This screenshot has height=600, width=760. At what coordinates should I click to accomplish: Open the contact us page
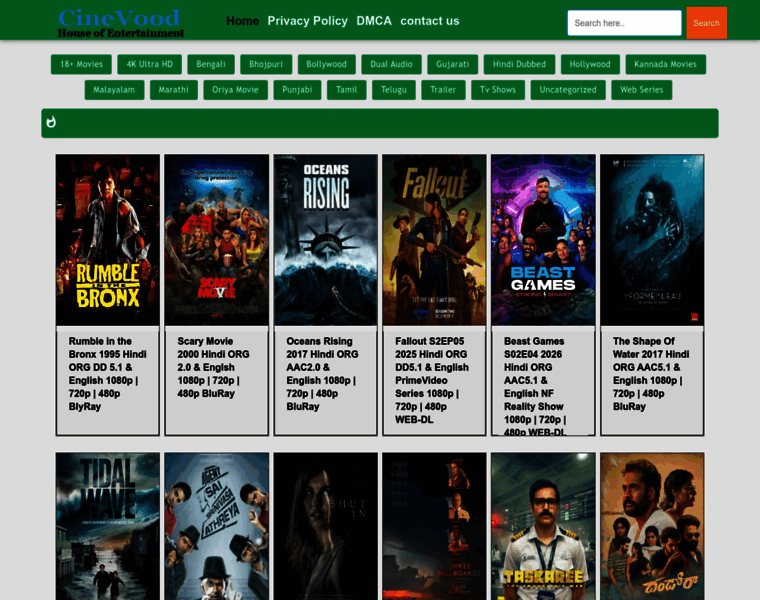point(429,21)
